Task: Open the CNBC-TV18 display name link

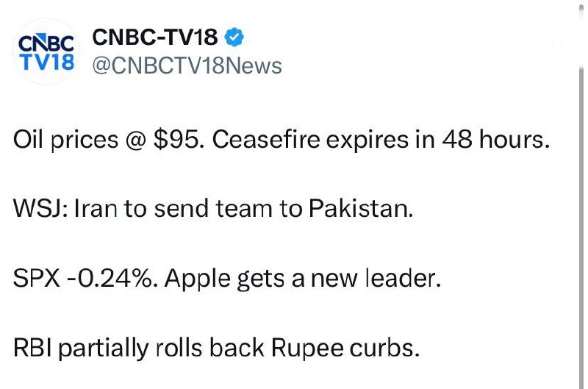Action: coord(155,37)
